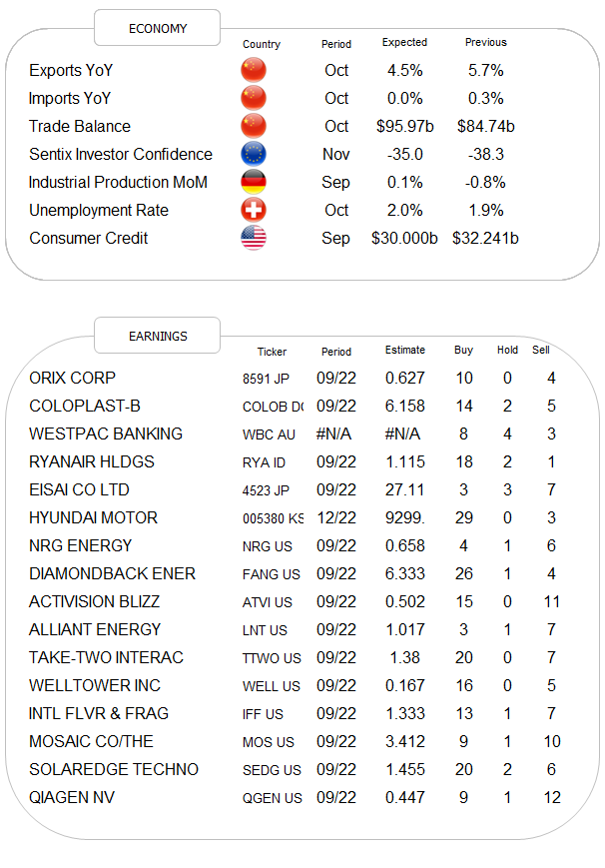
Task: Click Hyundai Motor's 12/22 period
Action: pos(336,517)
